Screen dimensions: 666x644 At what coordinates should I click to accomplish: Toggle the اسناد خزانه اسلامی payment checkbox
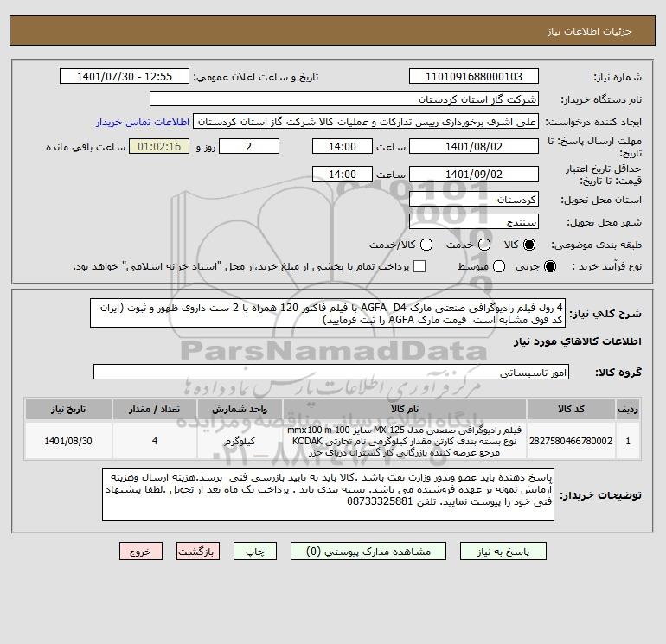point(419,266)
